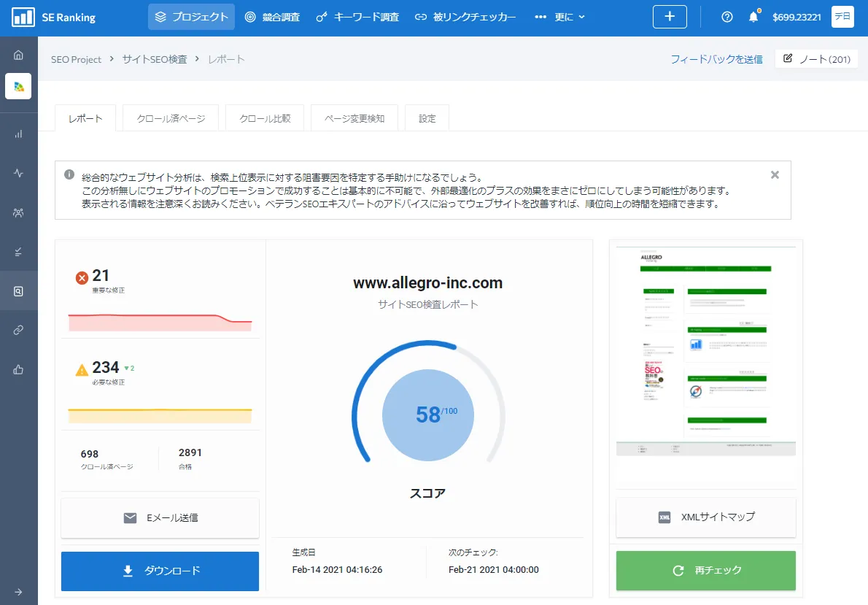Click the 698 クロール済ページ value
The width and height of the screenshot is (868, 605).
tap(90, 454)
